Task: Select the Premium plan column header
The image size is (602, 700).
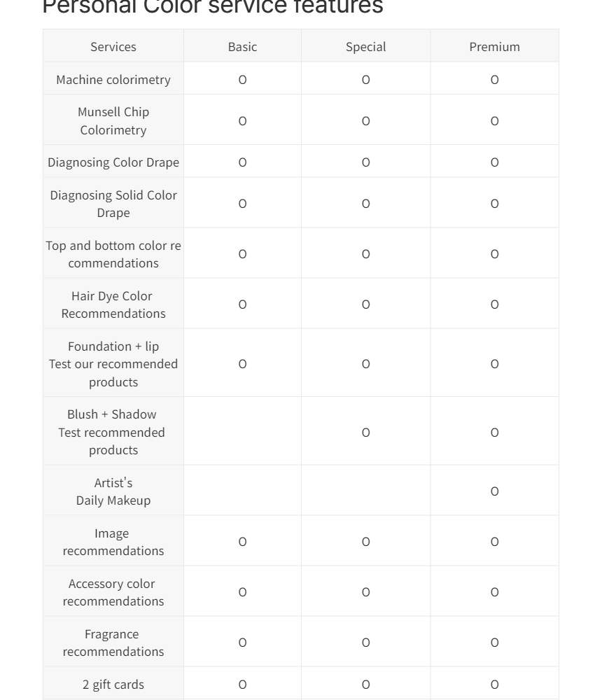Action: 494,47
